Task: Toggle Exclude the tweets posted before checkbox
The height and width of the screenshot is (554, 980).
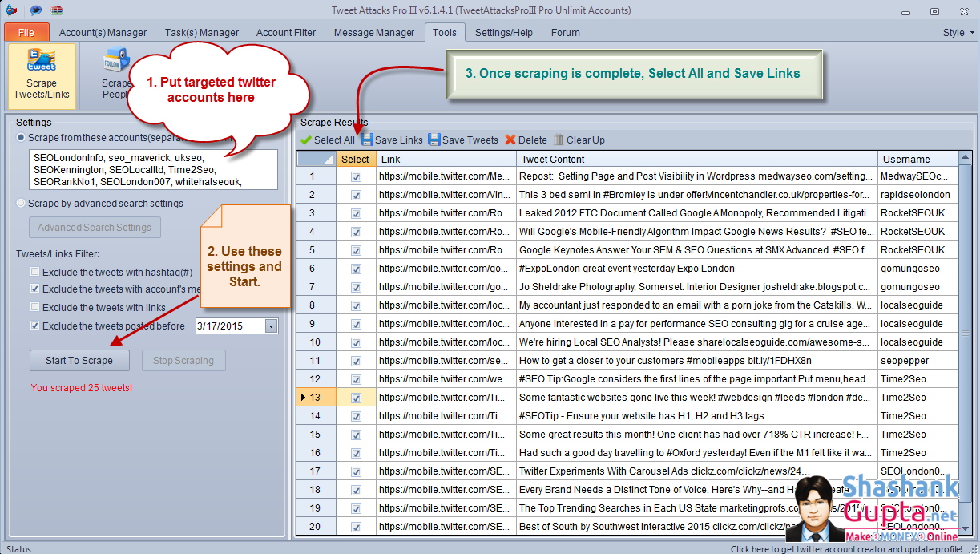Action: 35,326
